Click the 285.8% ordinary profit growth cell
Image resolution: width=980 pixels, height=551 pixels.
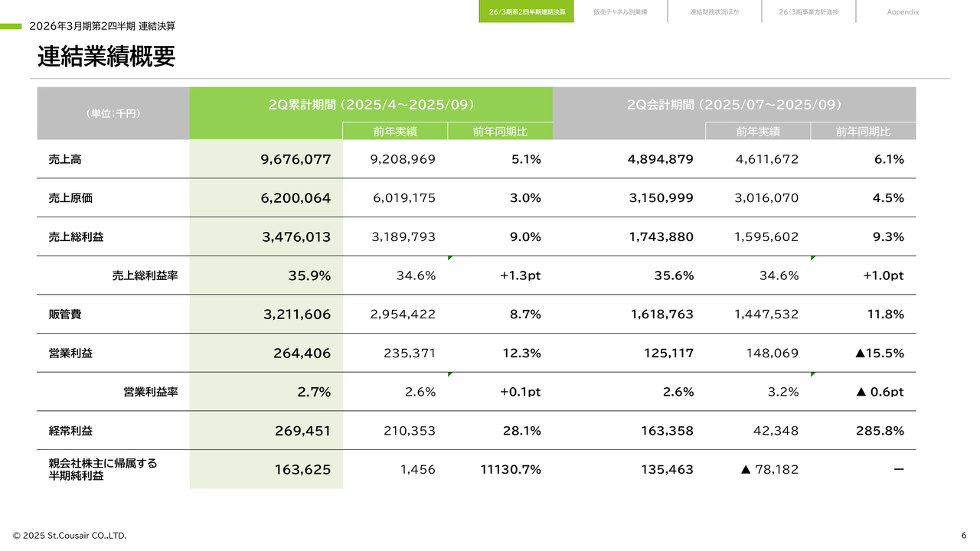(880, 431)
